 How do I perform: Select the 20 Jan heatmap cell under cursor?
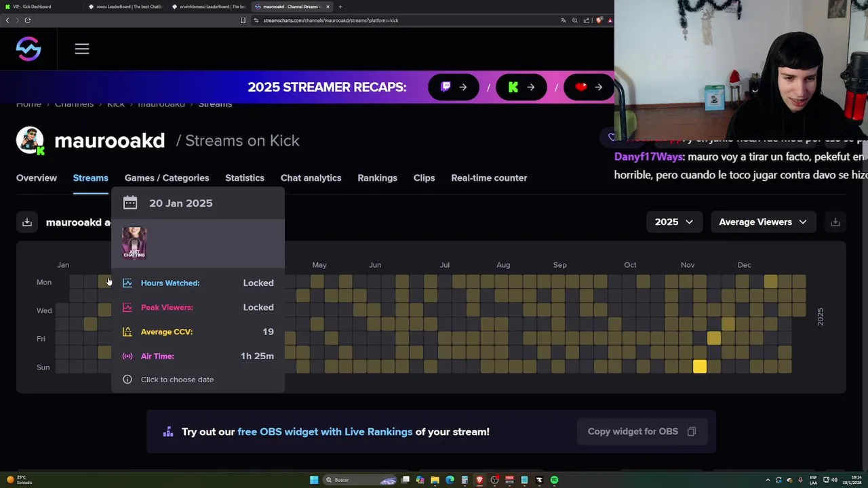[x=104, y=281]
